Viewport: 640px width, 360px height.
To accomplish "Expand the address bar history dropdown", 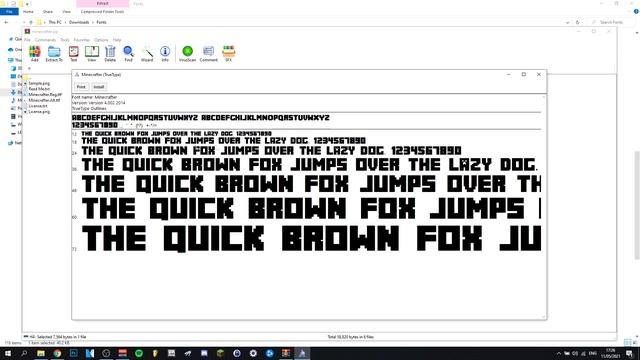I will (x=568, y=22).
